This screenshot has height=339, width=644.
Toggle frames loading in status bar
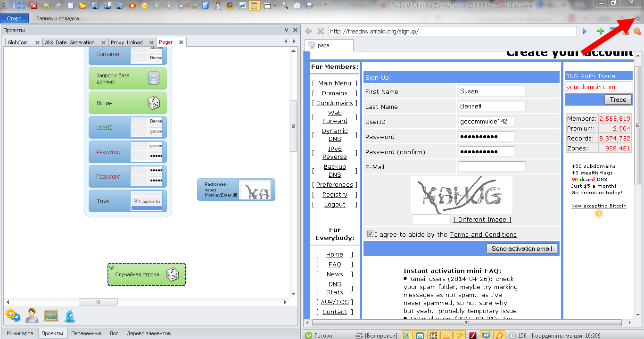coord(433,335)
